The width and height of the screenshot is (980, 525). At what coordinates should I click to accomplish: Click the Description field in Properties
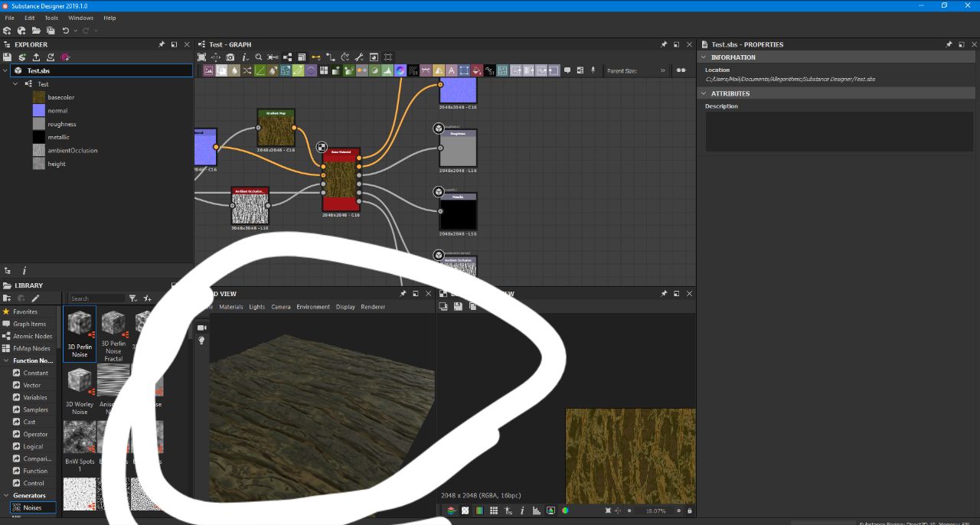(838, 132)
